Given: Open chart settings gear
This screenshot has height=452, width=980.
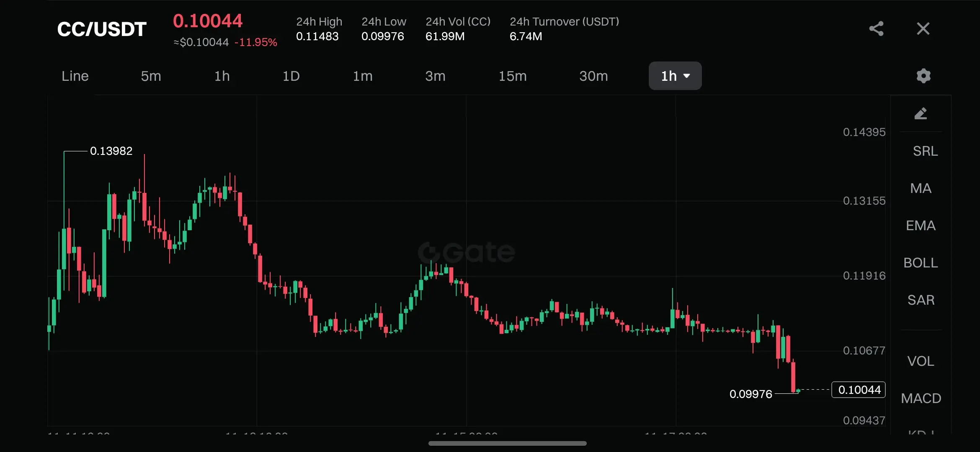Looking at the screenshot, I should [923, 76].
